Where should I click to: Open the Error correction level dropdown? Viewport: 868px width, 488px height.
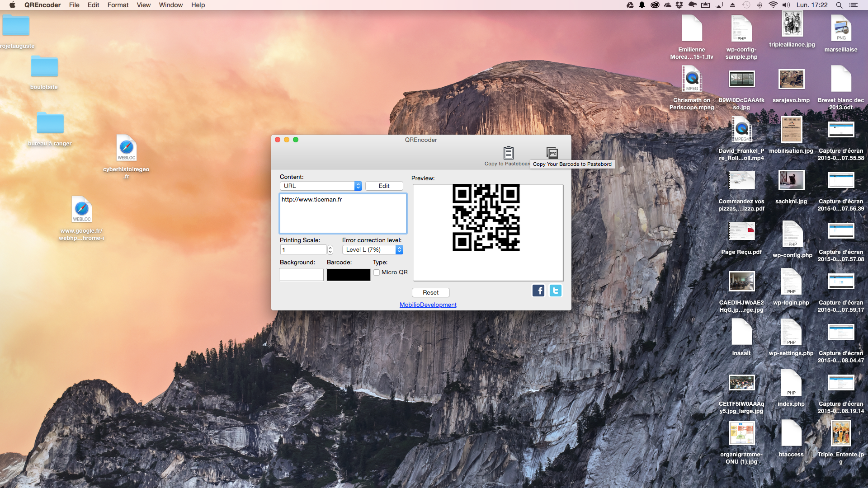pyautogui.click(x=373, y=249)
